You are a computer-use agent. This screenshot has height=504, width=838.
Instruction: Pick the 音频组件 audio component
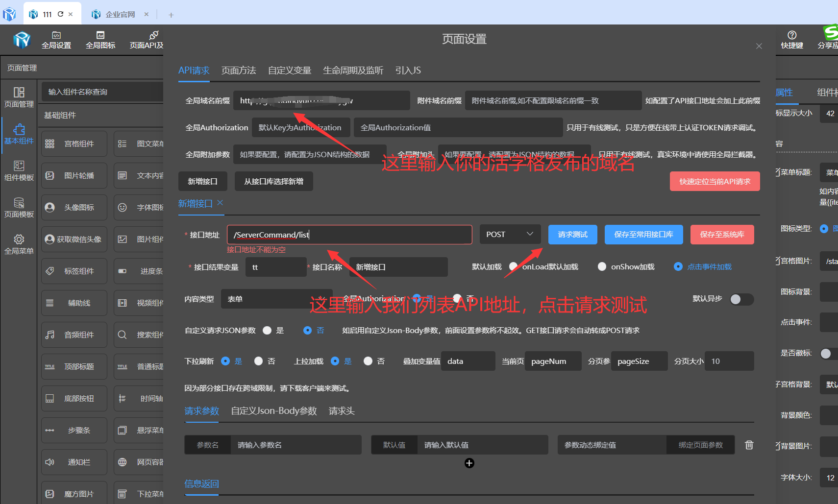point(74,335)
